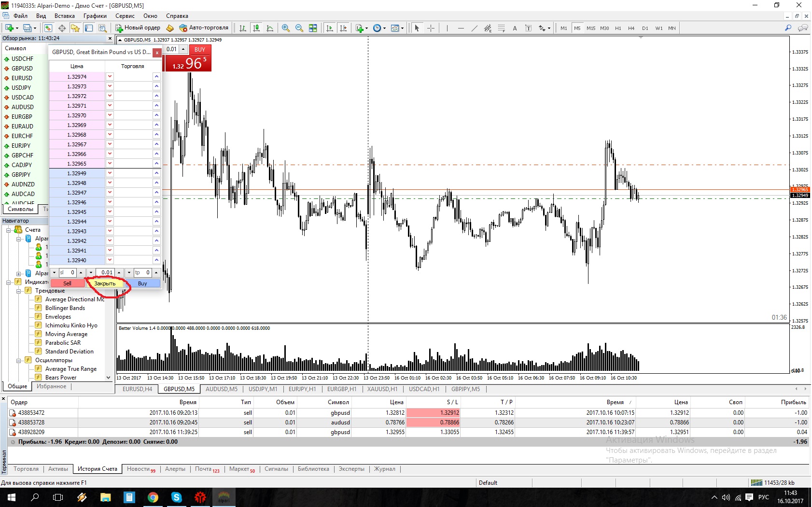The height and width of the screenshot is (507, 812).
Task: Open the chat bubbles icon
Action: click(803, 28)
